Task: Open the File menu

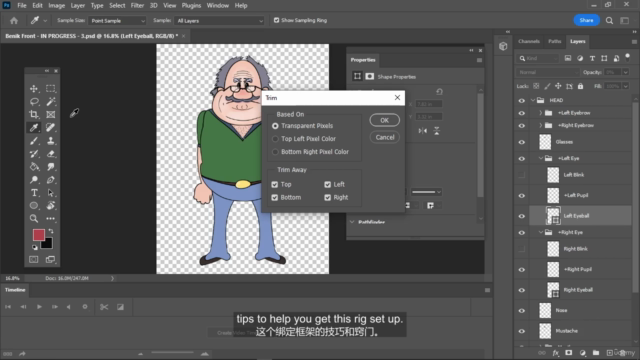Action: coord(22,5)
